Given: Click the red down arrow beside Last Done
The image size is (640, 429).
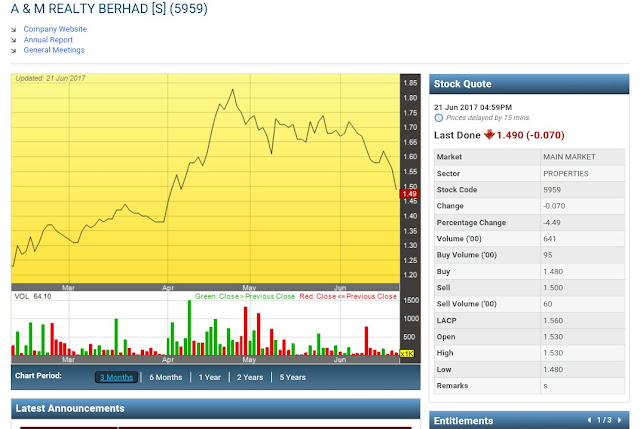Looking at the screenshot, I should [489, 134].
